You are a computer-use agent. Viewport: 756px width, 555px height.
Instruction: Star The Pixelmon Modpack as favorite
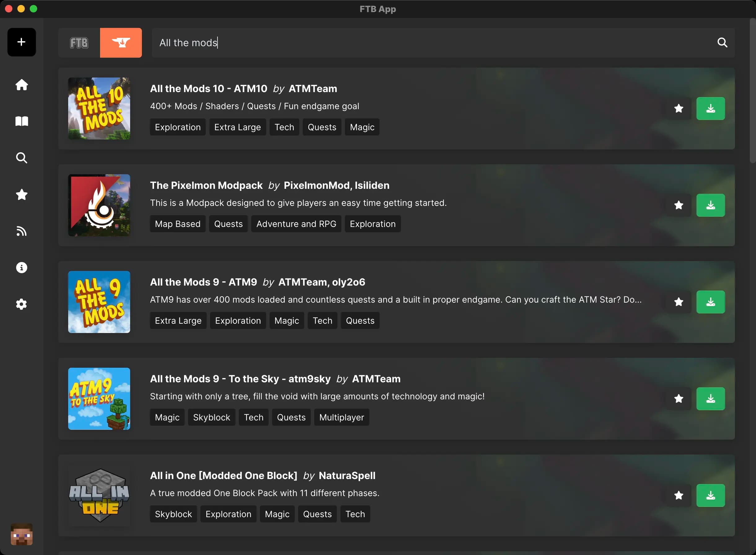(679, 205)
